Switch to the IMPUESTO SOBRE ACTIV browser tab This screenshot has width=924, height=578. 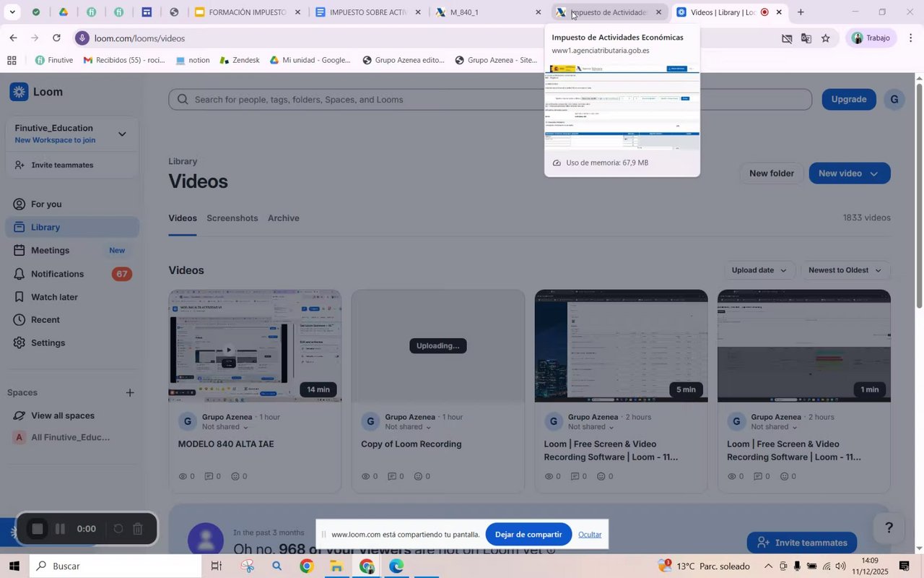(368, 12)
